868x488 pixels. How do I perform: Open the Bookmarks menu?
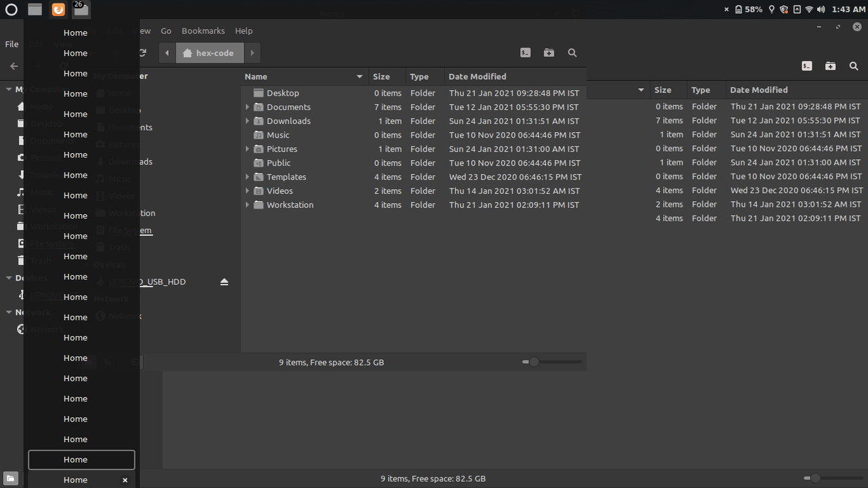pos(203,30)
